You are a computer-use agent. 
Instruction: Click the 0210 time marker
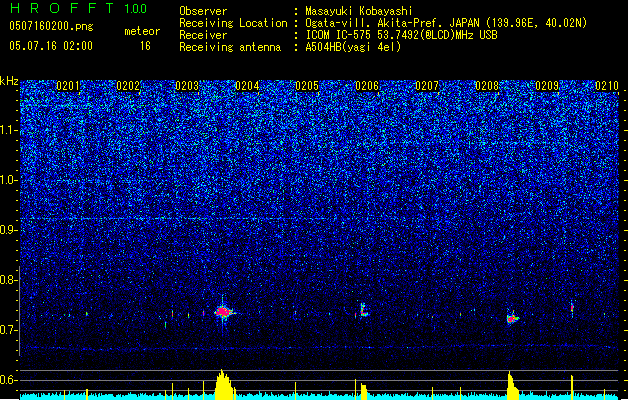[x=607, y=86]
